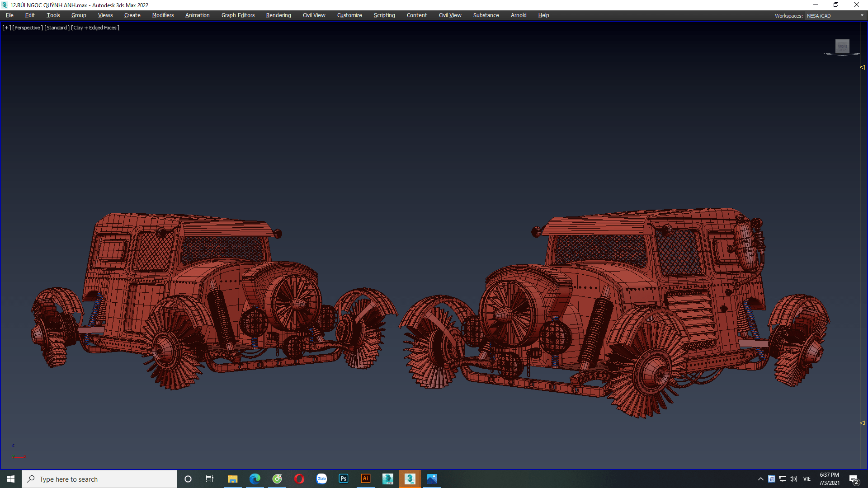Launch Zalo from the taskbar
Viewport: 868px width, 488px height.
(x=321, y=479)
